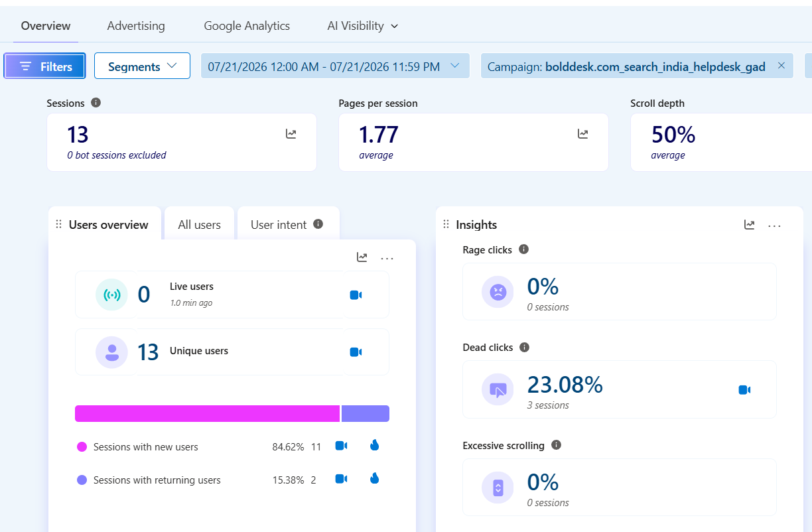Click the Excessive scrolling icon
Image resolution: width=812 pixels, height=532 pixels.
point(498,488)
